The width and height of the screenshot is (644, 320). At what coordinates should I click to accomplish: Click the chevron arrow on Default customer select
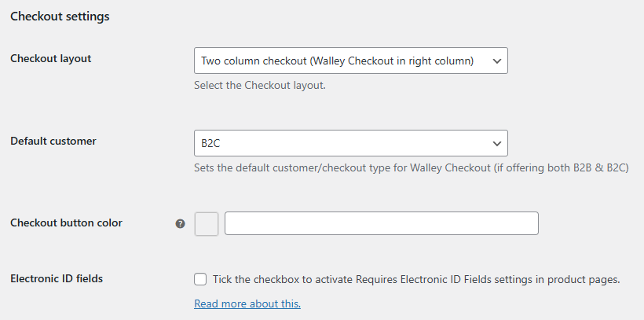click(x=496, y=143)
